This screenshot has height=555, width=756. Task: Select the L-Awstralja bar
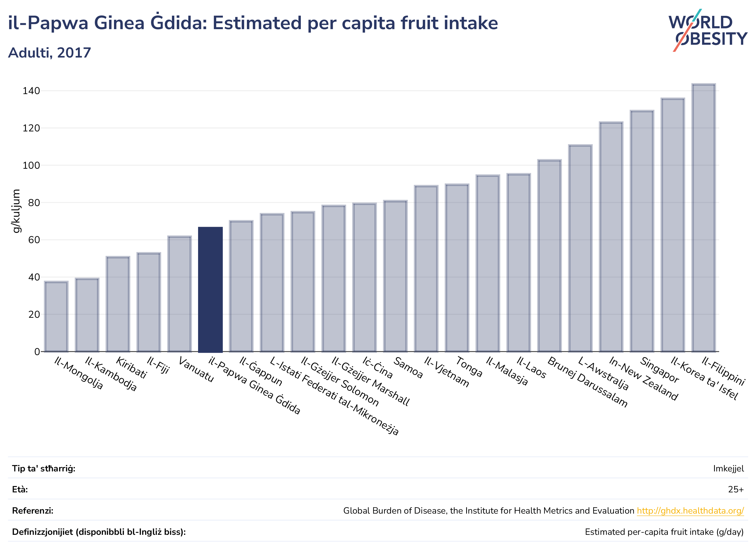pyautogui.click(x=580, y=248)
